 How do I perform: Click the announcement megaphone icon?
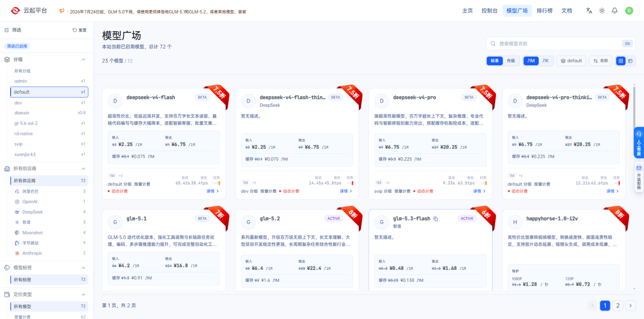(x=61, y=11)
